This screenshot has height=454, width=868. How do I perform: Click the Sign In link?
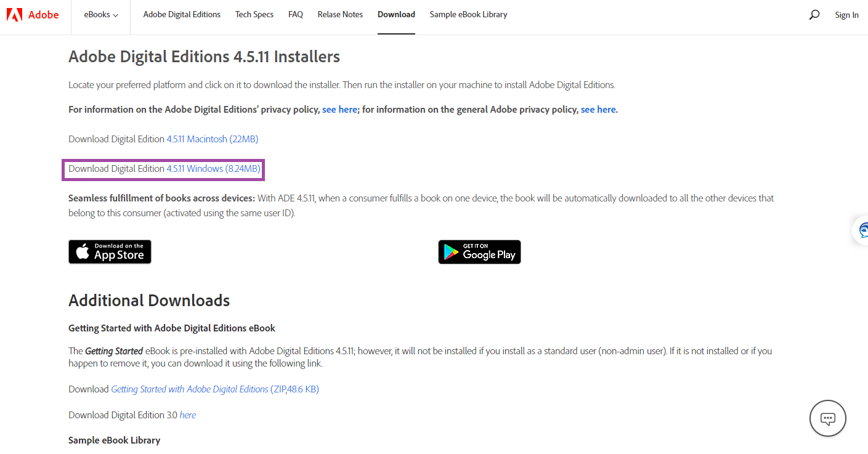[x=846, y=15]
